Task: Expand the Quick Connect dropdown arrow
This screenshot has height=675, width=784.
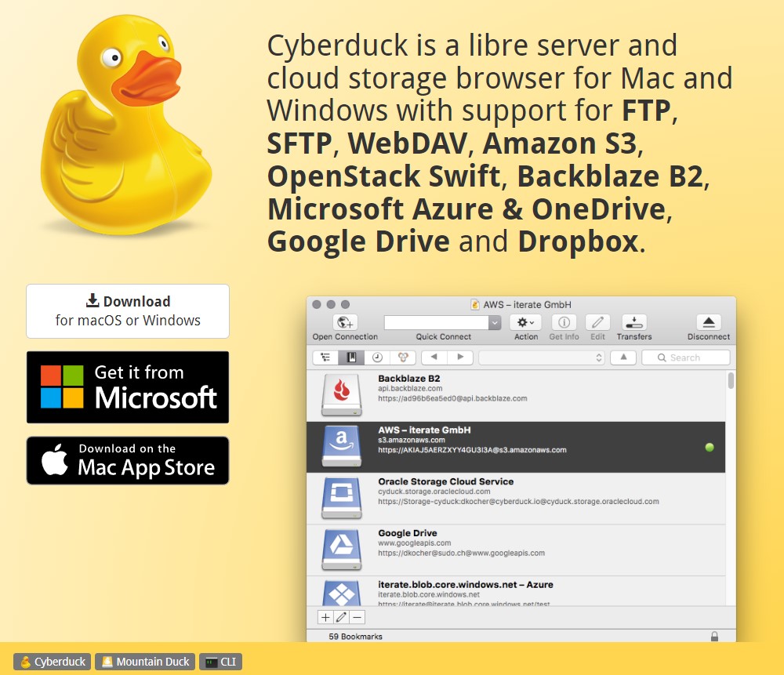Action: coord(495,322)
